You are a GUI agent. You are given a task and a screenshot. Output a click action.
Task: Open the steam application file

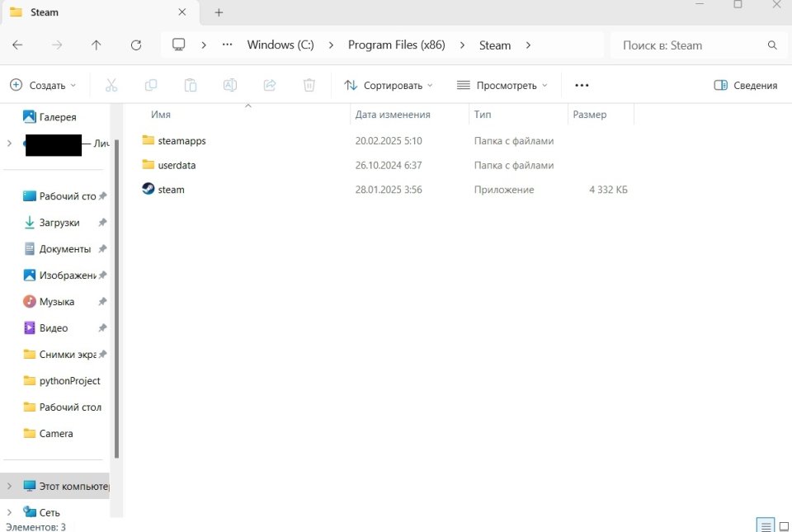coord(171,190)
